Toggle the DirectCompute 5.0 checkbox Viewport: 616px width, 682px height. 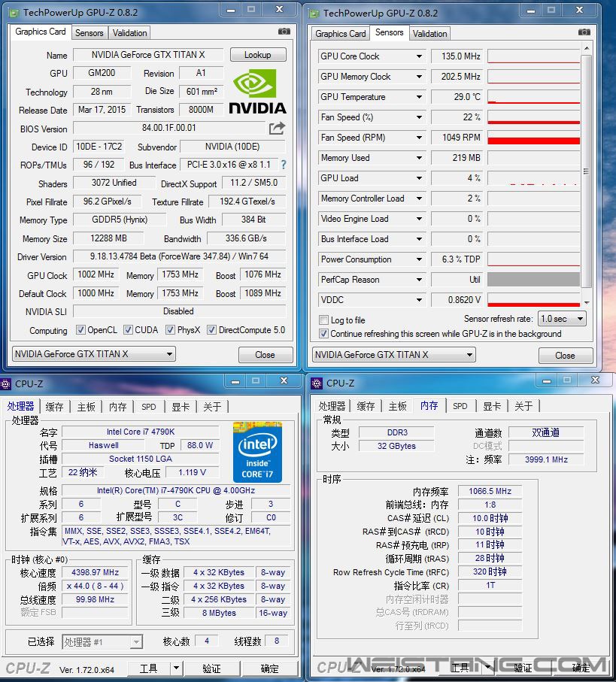(211, 329)
